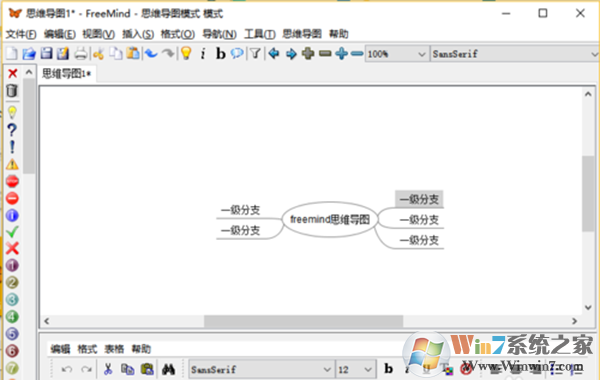Add the red no-entry circle icon
Image resolution: width=600 pixels, height=380 pixels.
[x=12, y=198]
